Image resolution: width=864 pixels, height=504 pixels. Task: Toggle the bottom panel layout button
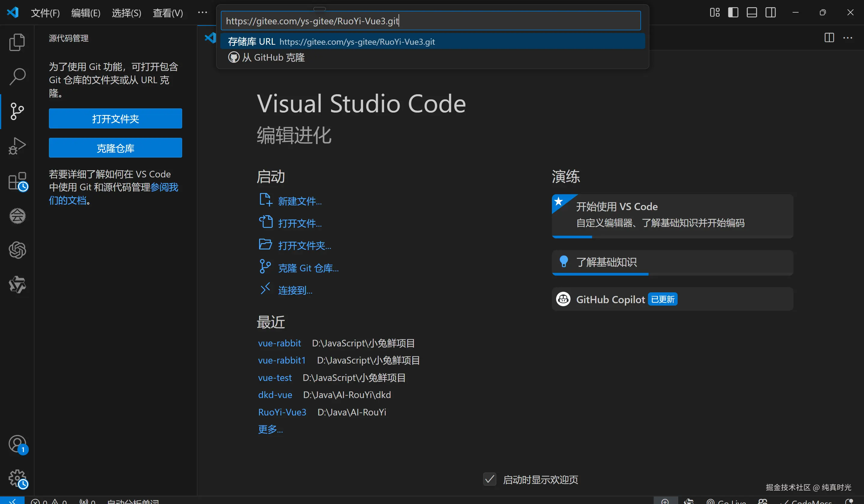(x=751, y=13)
